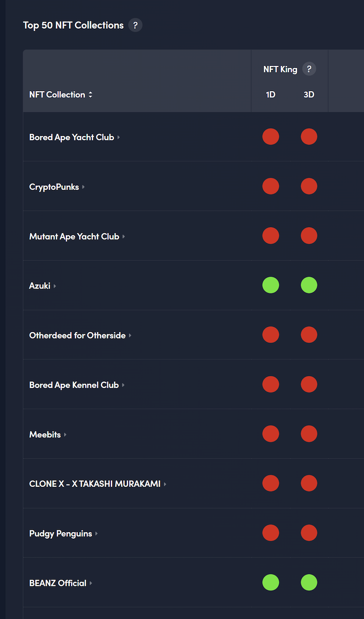Open the CLONE X - X TAKASHI MURAKAMI link

point(95,484)
